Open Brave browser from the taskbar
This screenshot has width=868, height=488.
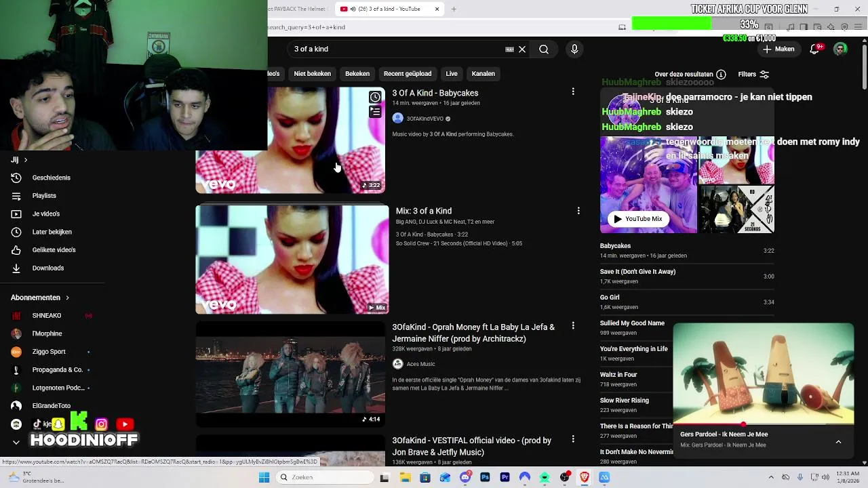585,477
